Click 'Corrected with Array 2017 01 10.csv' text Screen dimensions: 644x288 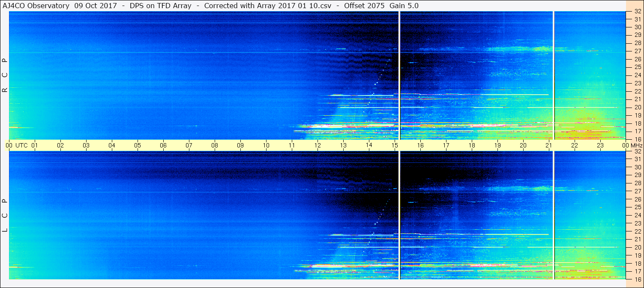pos(268,6)
